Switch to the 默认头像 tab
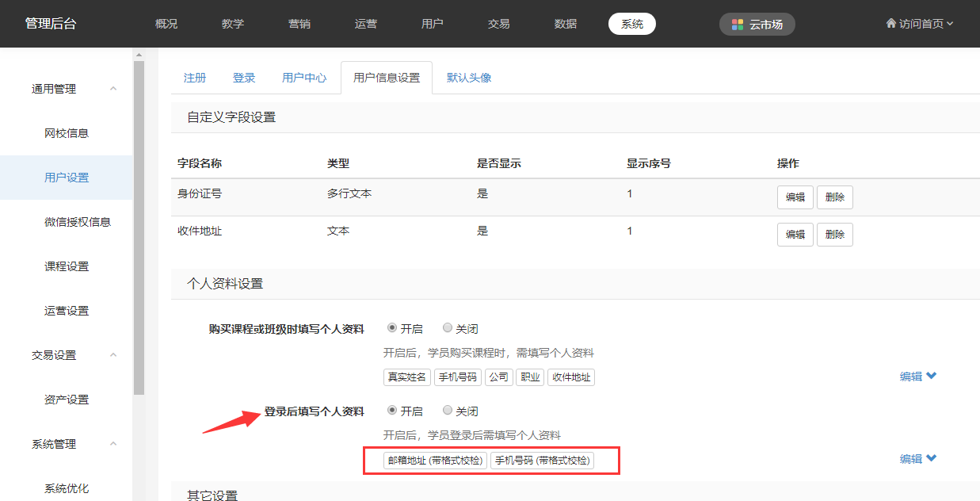Screen dimensions: 980x501 469,78
